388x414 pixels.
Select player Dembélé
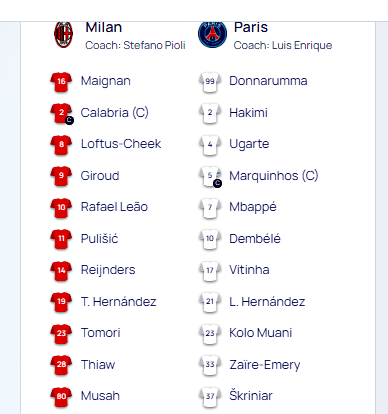(255, 239)
